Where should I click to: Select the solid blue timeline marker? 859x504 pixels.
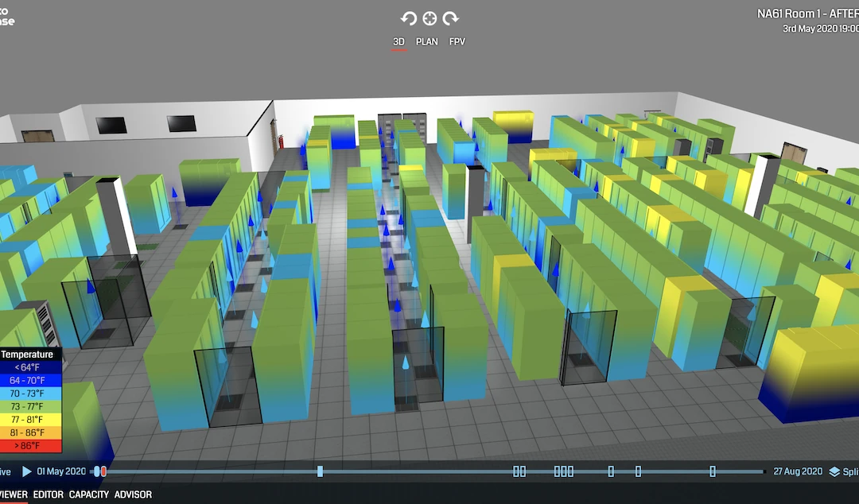(320, 471)
